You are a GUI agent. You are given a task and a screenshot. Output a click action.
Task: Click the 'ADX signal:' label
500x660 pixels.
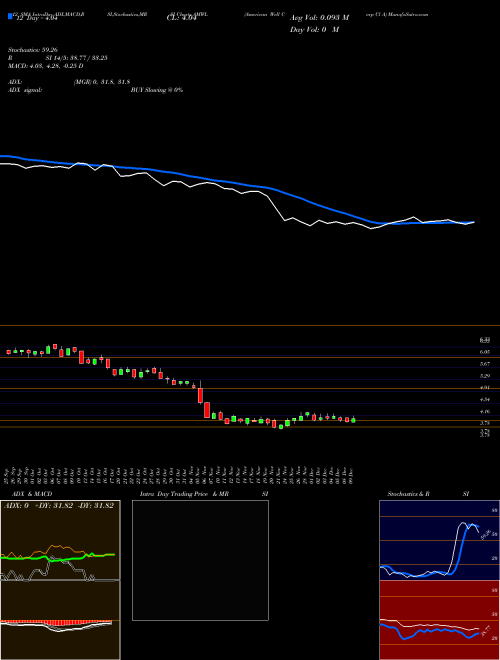(x=25, y=90)
